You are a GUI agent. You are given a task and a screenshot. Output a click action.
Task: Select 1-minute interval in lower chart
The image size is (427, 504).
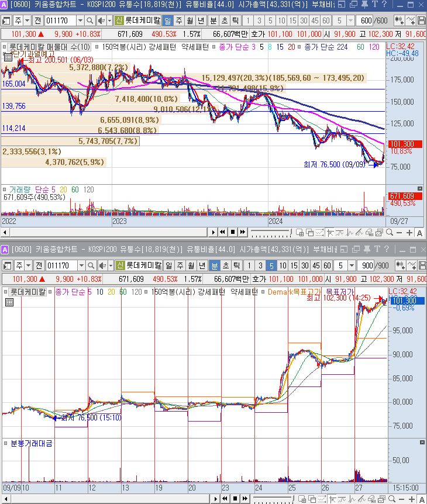[x=249, y=266]
